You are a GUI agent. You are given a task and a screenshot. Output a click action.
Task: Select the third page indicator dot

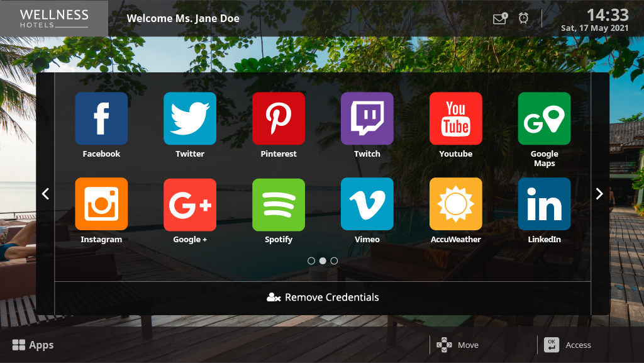334,260
